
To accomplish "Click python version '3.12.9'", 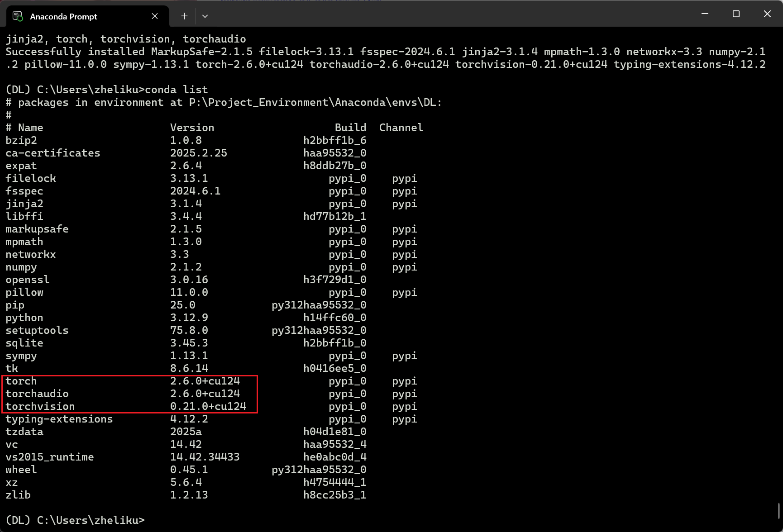I will 189,318.
